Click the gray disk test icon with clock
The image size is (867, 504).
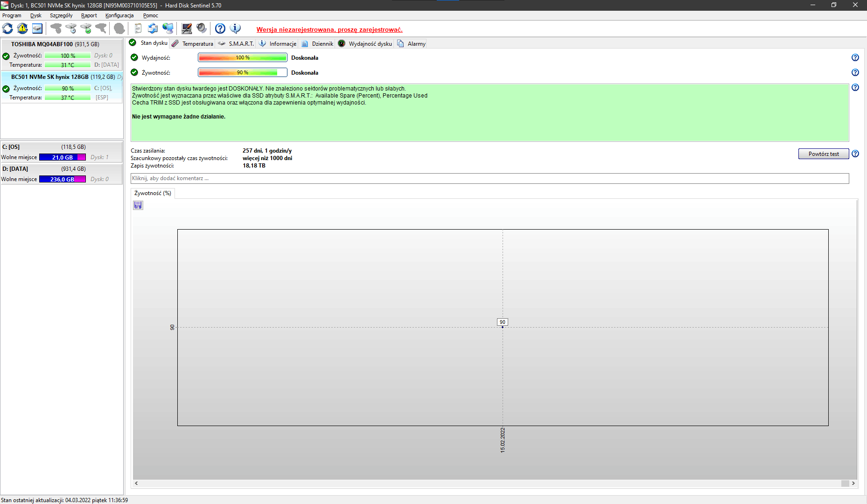coord(71,28)
